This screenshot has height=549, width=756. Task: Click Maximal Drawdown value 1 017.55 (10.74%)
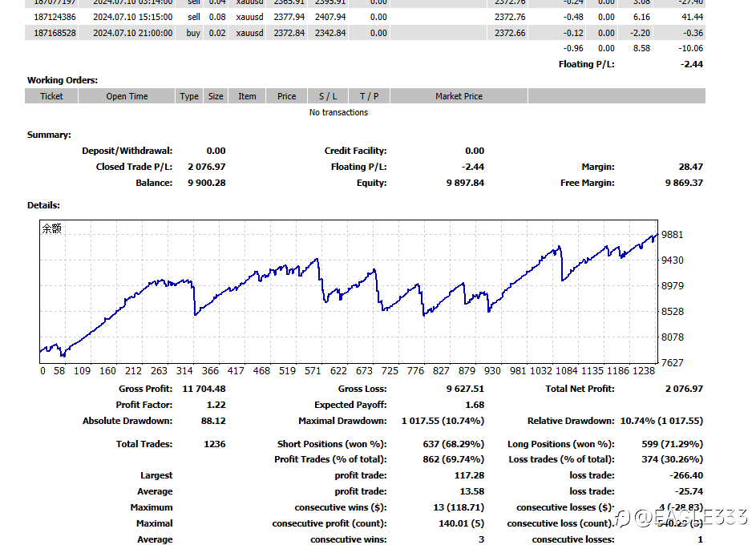443,421
